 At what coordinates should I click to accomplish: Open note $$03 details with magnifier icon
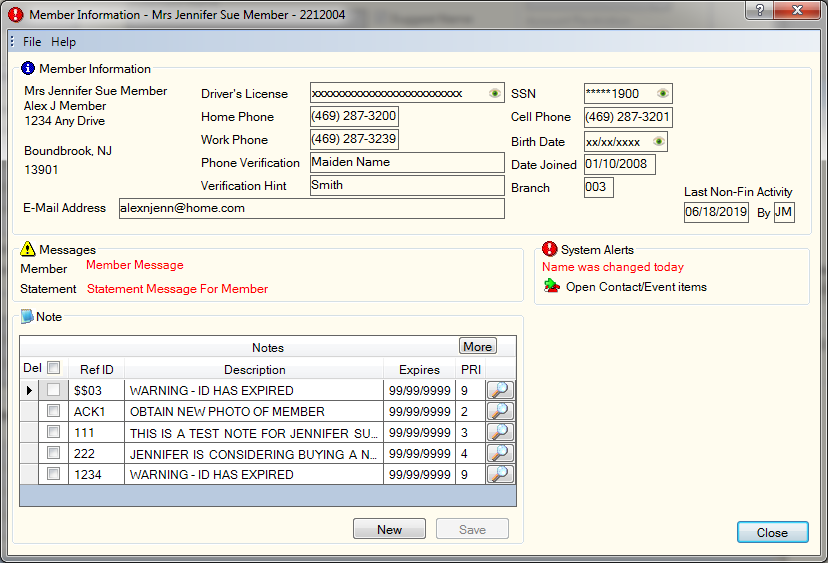pos(500,390)
